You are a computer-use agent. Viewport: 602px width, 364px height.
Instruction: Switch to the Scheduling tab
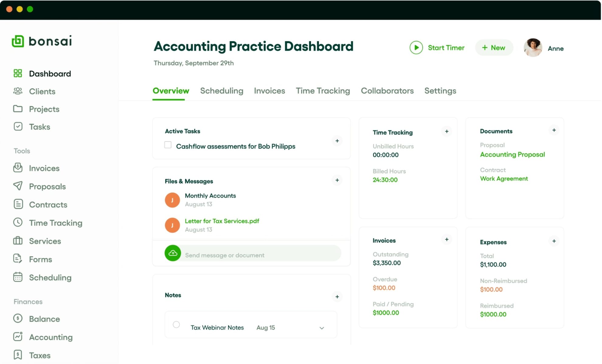222,91
